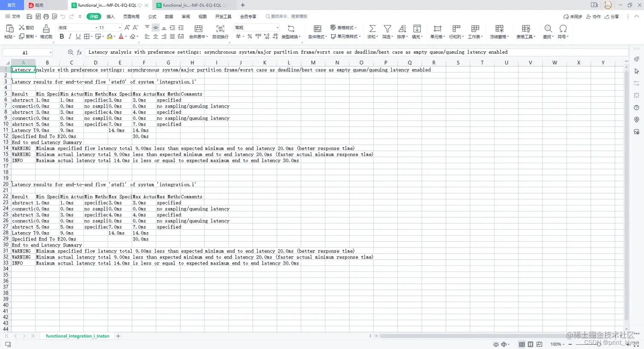This screenshot has height=349, width=644.
Task: Add a new sheet with plus button
Action: click(118, 336)
